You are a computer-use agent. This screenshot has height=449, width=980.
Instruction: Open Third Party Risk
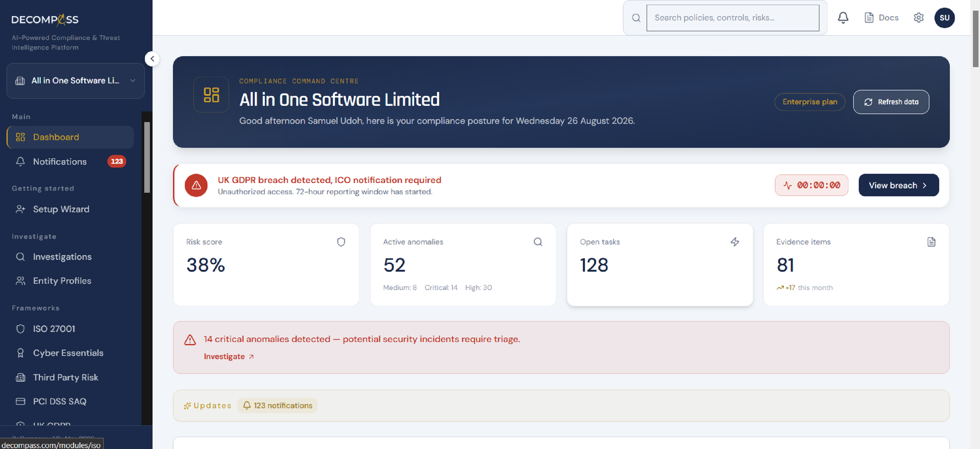click(70, 377)
